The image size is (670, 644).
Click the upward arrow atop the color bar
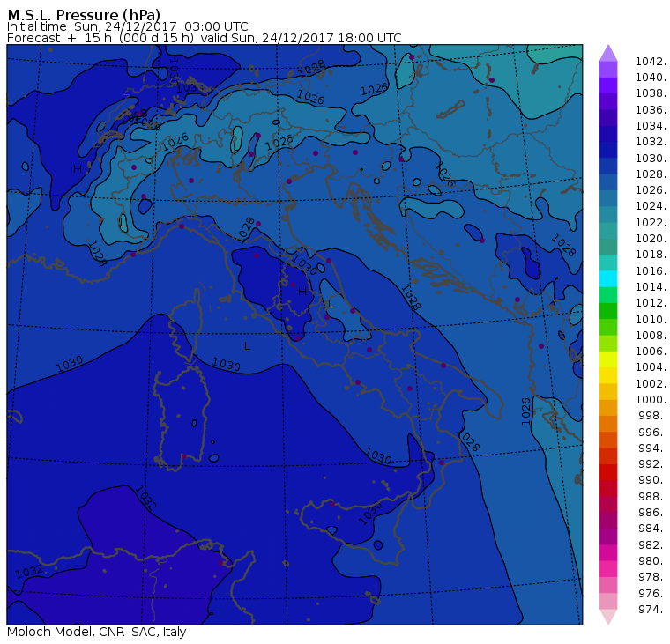pos(608,53)
